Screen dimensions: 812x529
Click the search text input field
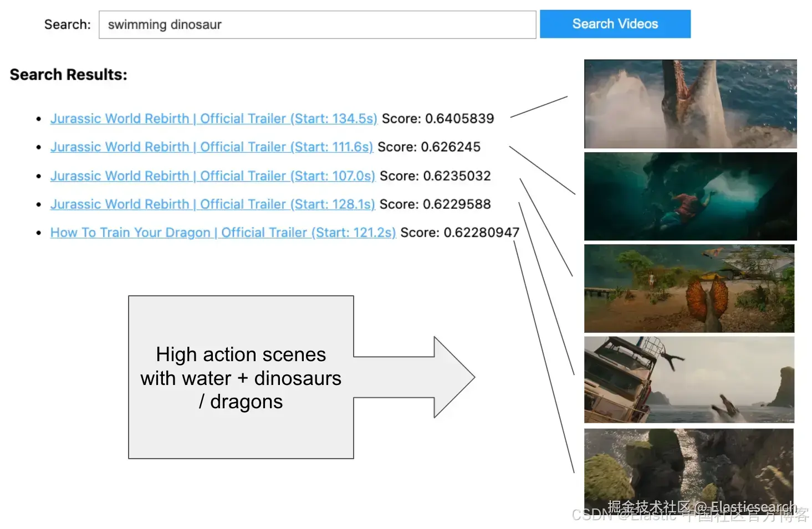coord(317,25)
